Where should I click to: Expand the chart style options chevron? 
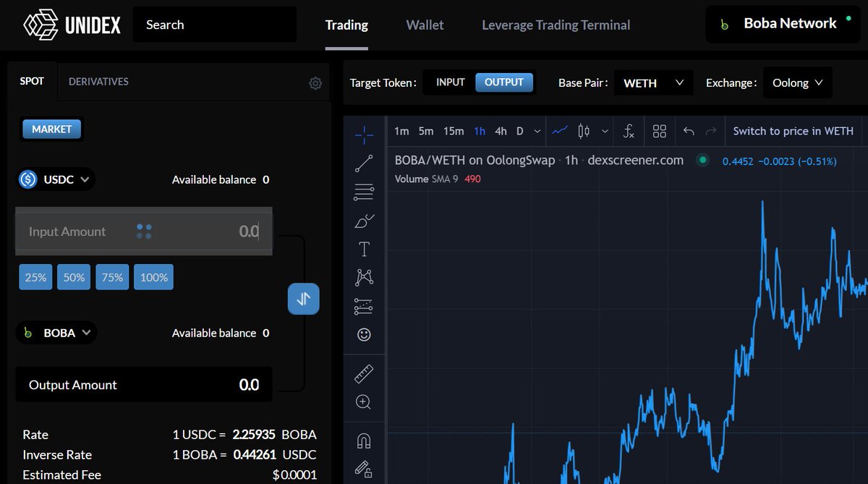point(605,131)
